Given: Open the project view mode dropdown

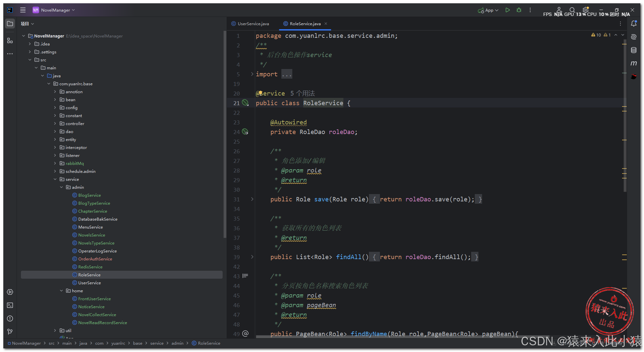Looking at the screenshot, I should [27, 24].
